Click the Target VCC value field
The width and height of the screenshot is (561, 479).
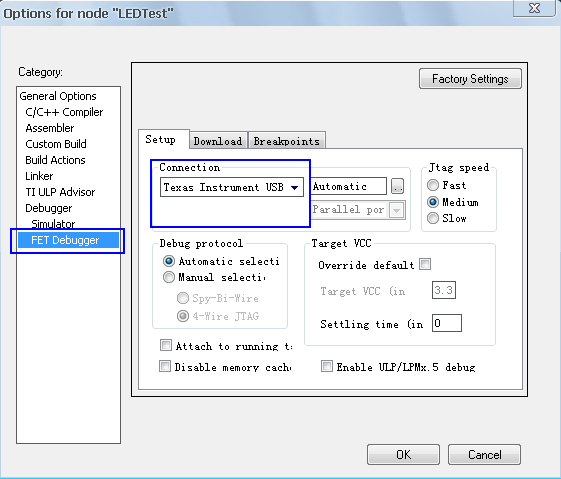[444, 290]
